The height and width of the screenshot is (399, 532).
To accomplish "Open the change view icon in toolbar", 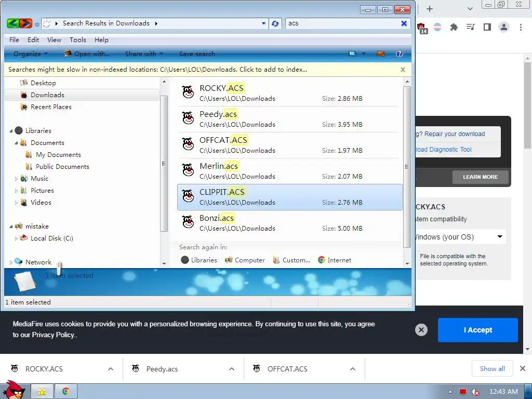I will click(x=353, y=54).
